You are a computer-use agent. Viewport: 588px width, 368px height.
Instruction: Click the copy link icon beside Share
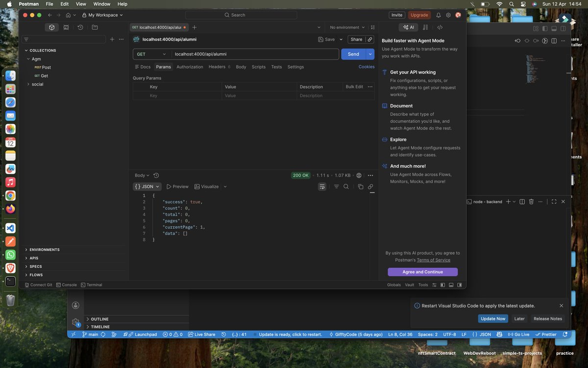click(370, 39)
